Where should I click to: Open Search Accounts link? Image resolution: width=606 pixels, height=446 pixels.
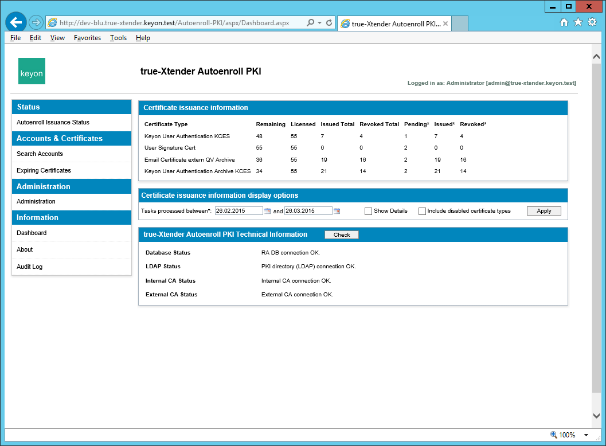click(39, 153)
